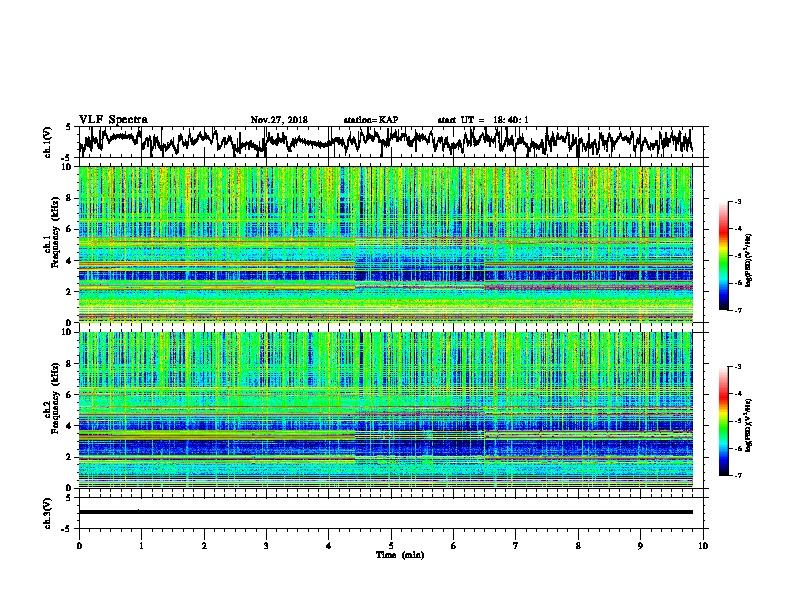Click time axis tick label '4'

(329, 546)
